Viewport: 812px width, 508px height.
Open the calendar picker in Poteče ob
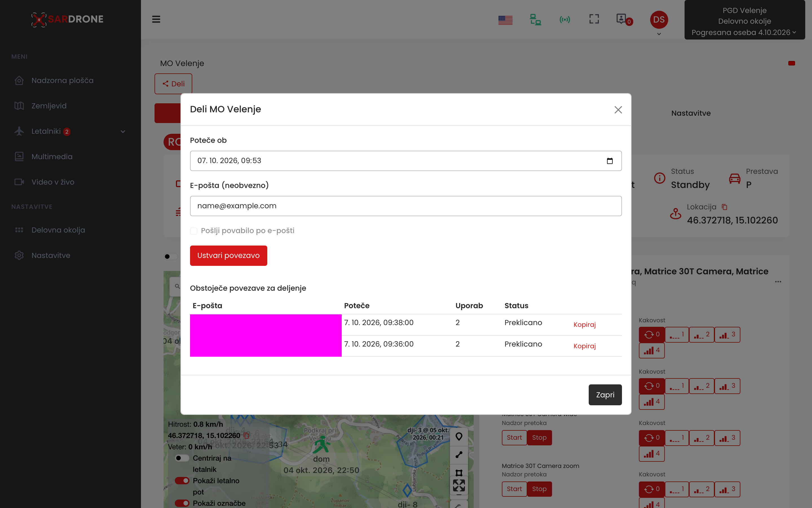pyautogui.click(x=610, y=161)
